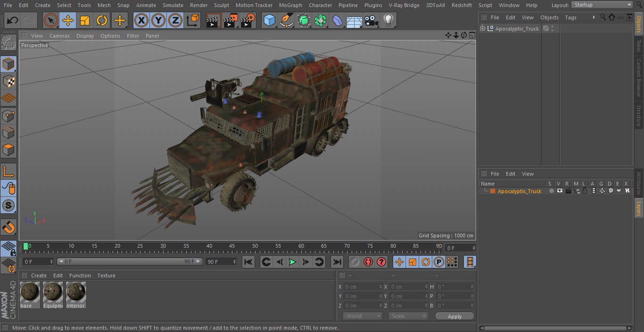Go to start of animation
Viewport: 644px width, 332px height.
point(248,262)
